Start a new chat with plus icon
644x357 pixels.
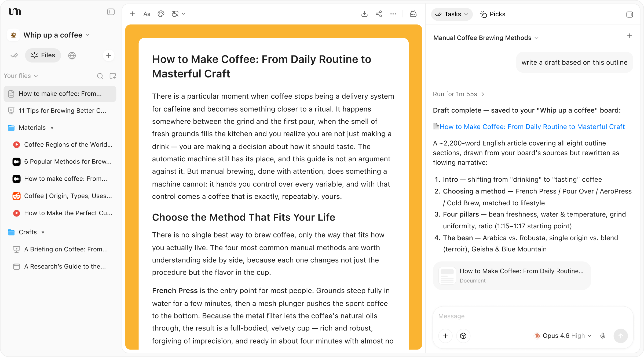click(x=630, y=36)
